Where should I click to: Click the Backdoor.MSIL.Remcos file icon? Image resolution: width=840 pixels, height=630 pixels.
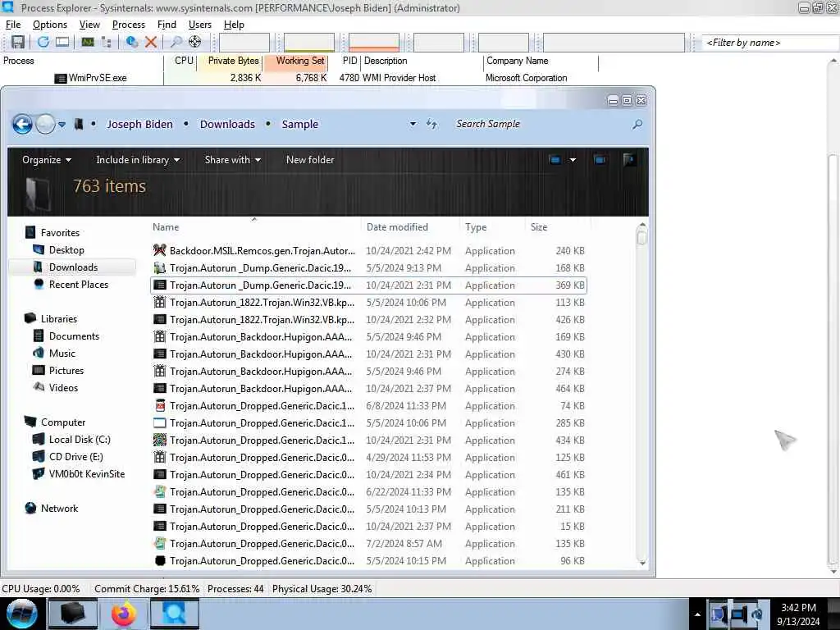coord(160,250)
